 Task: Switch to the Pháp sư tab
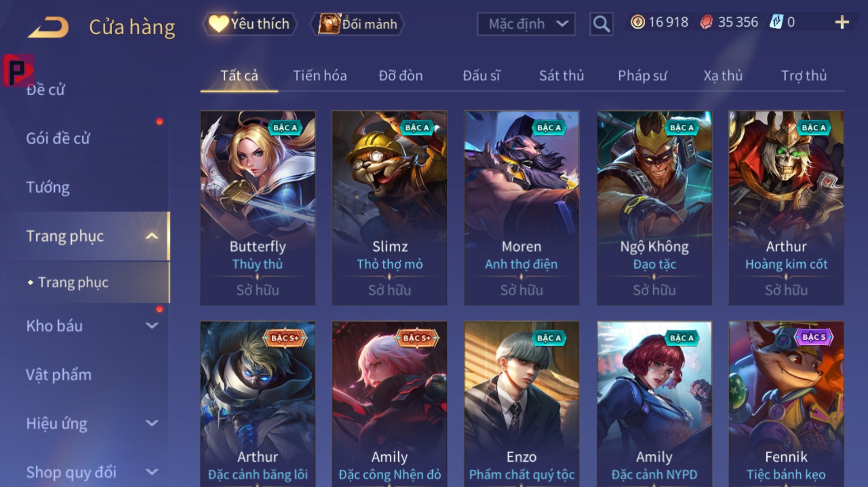[642, 75]
